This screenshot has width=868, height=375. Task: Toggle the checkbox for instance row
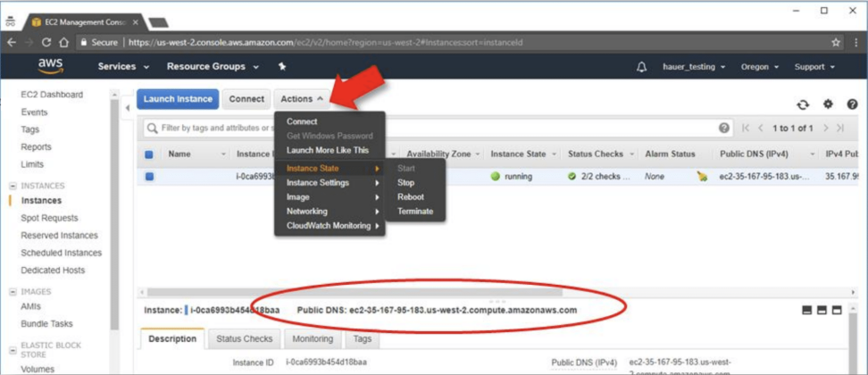click(x=149, y=177)
